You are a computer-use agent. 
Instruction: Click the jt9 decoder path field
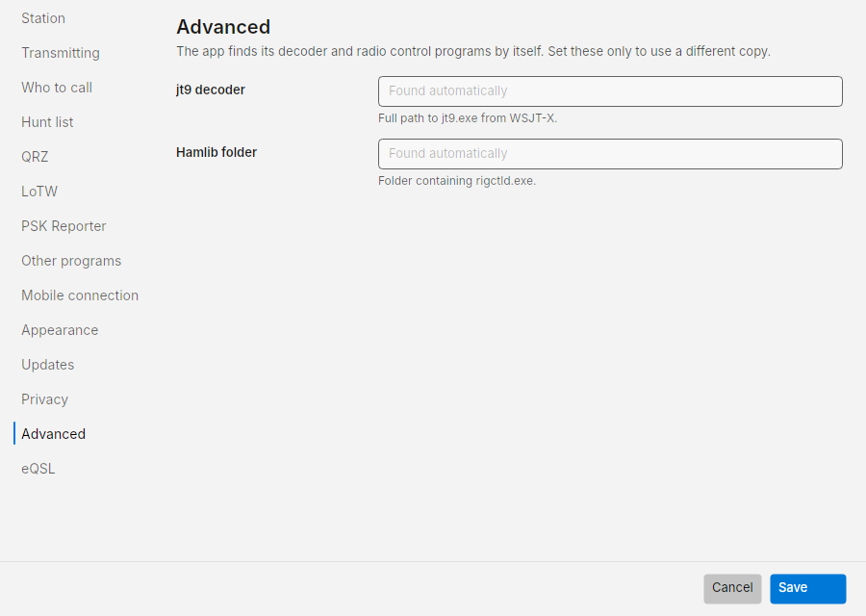[610, 91]
